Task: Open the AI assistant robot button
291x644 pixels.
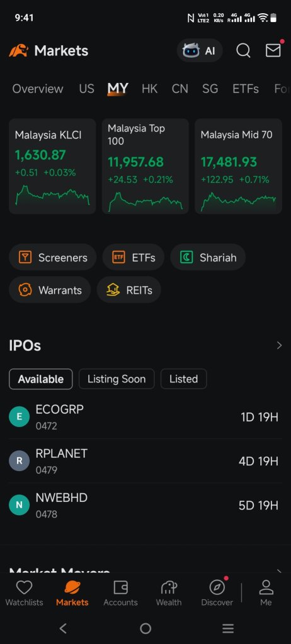Action: [x=200, y=50]
